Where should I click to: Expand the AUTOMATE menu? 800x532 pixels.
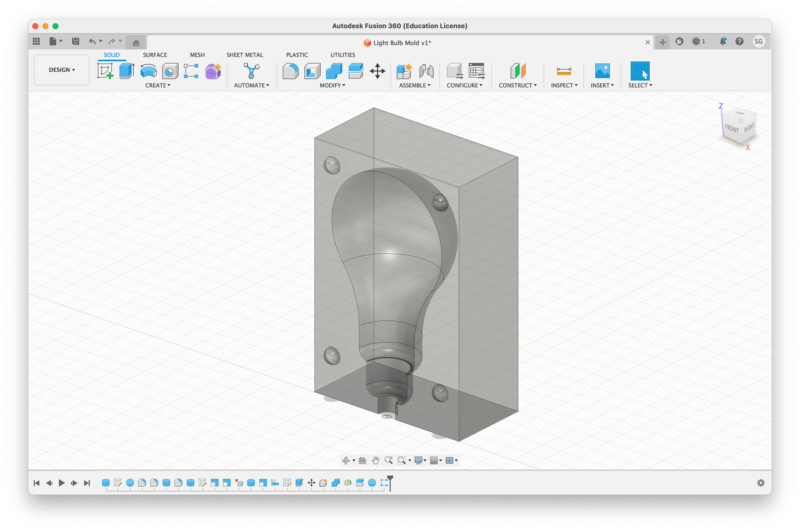coord(251,85)
